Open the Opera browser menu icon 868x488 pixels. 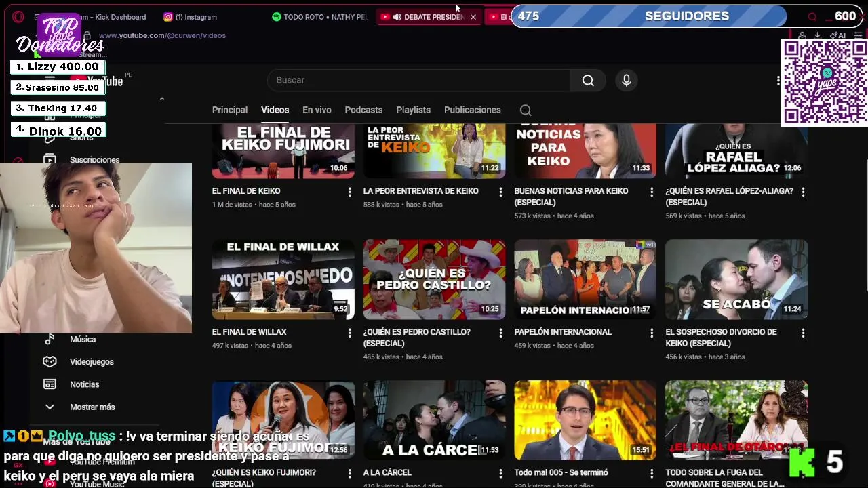coord(18,17)
